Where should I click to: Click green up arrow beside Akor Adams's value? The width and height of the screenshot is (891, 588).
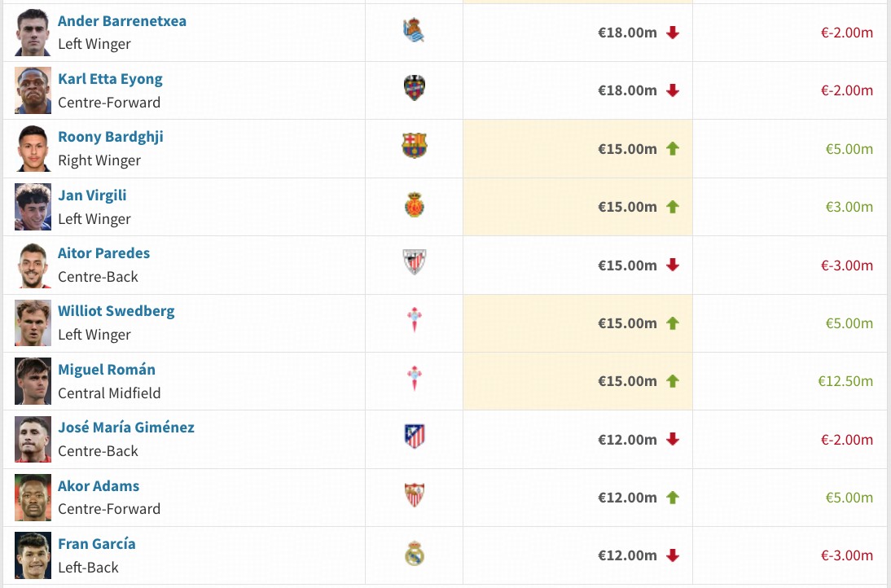673,498
